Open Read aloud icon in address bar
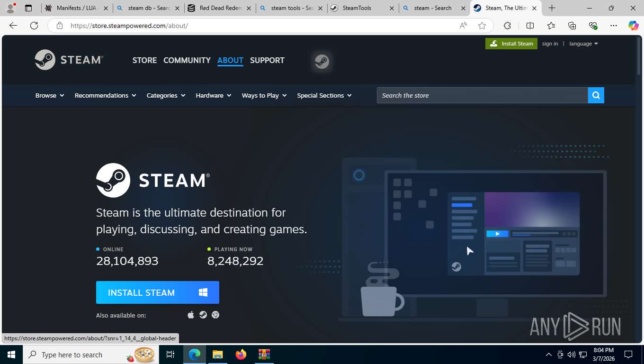The width and height of the screenshot is (644, 364). coord(463,26)
